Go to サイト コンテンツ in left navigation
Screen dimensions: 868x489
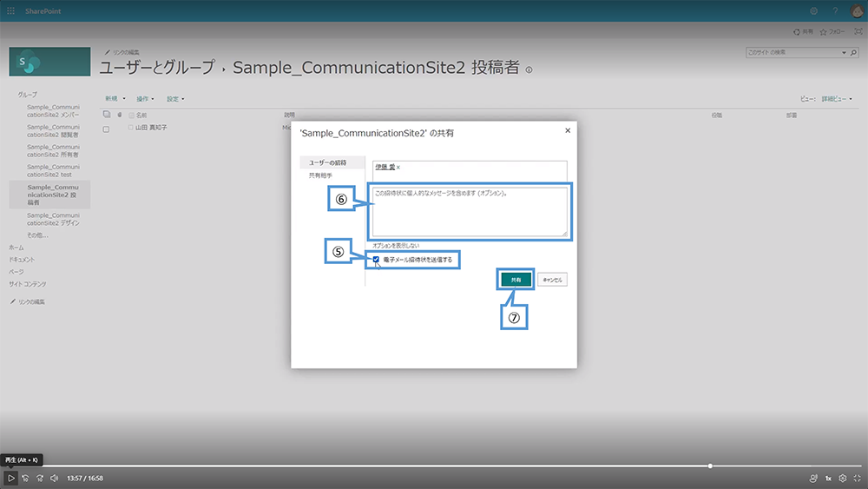point(27,284)
